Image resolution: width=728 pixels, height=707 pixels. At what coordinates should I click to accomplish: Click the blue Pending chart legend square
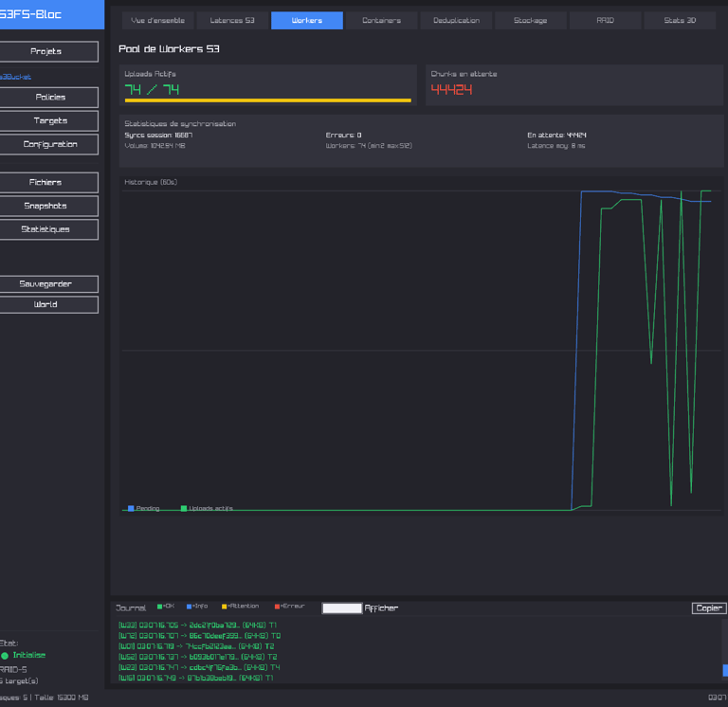[x=131, y=509]
